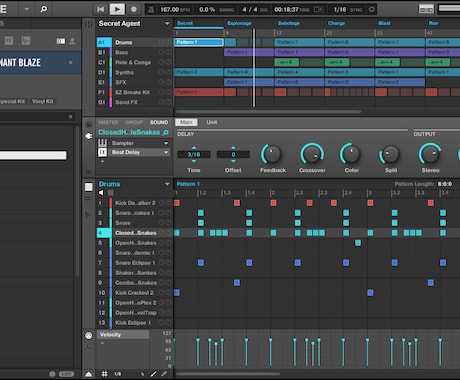
Task: Click the Record button in the transport
Action: click(x=134, y=9)
